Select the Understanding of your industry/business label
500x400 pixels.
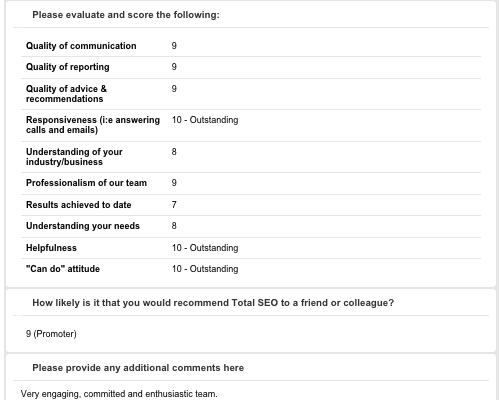[74, 157]
